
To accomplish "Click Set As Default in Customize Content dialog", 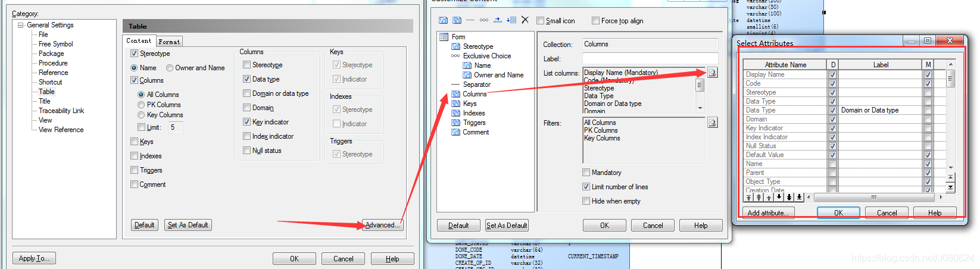I will click(507, 226).
